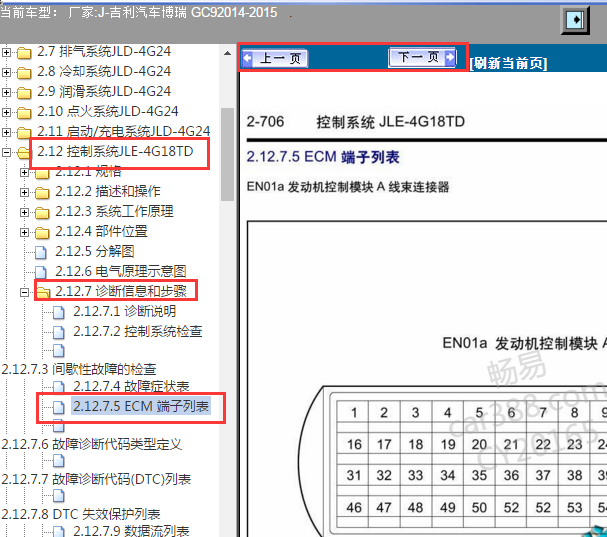Screen dimensions: 607x537
Task: Open 2.12.7.1 诊断说明 page
Action: pos(125,312)
